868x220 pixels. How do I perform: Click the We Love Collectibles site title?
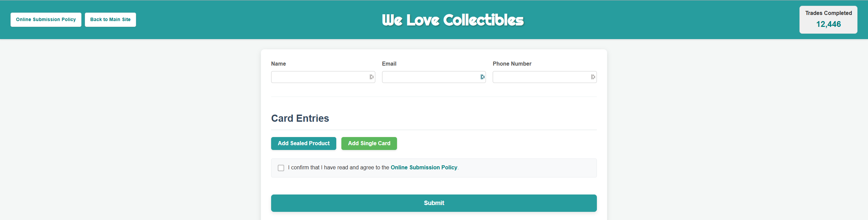point(453,20)
